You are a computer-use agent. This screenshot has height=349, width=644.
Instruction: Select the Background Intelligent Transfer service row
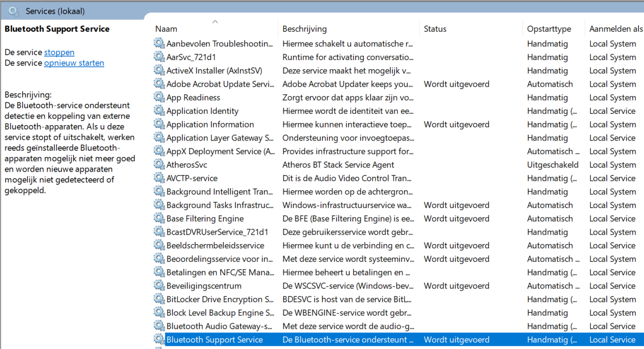click(x=398, y=191)
